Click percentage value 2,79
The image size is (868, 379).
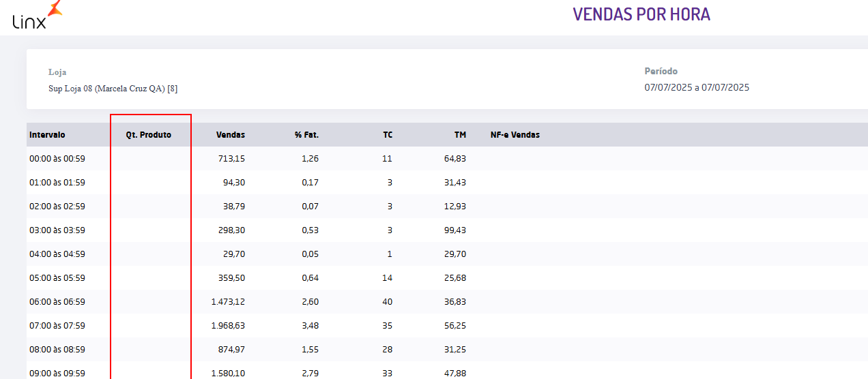(310, 374)
